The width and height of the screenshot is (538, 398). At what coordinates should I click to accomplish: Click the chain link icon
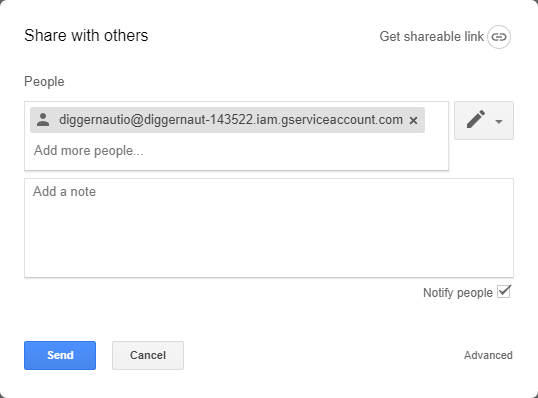pos(499,37)
